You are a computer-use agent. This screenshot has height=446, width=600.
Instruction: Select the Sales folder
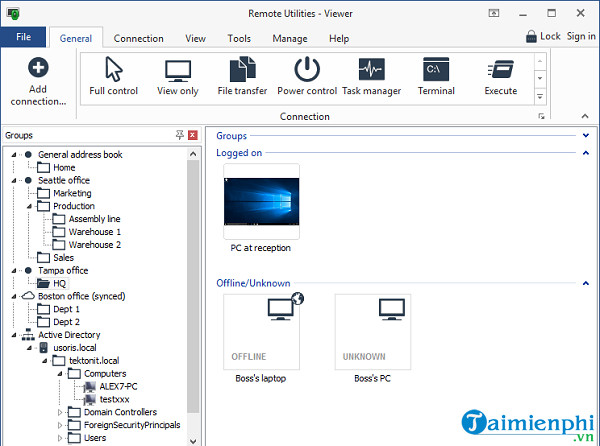(55, 258)
